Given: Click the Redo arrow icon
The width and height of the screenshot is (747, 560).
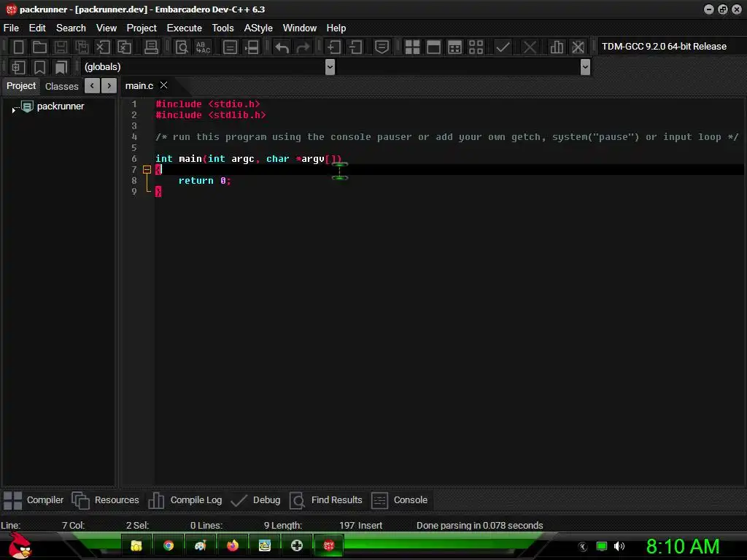Looking at the screenshot, I should [303, 47].
